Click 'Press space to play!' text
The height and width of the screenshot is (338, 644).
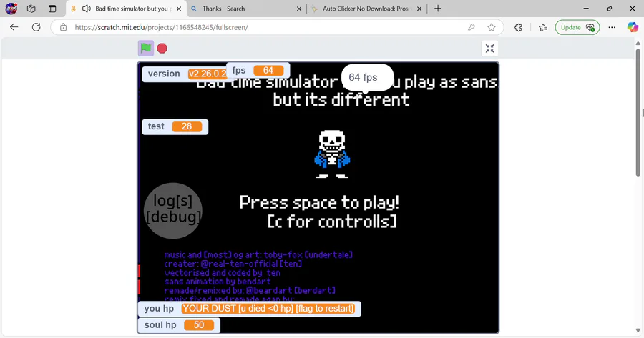point(319,203)
